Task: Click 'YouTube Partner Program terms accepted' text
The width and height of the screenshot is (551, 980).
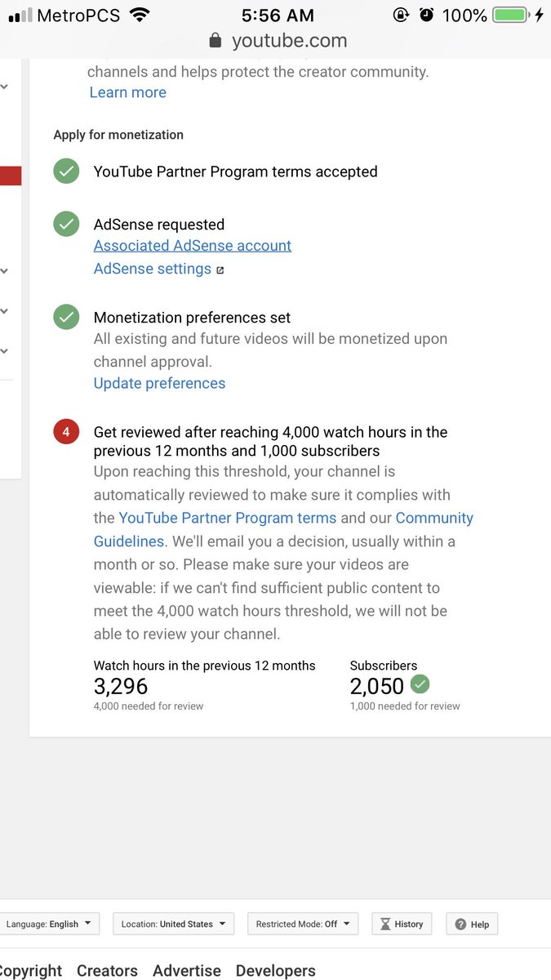Action: coord(236,171)
